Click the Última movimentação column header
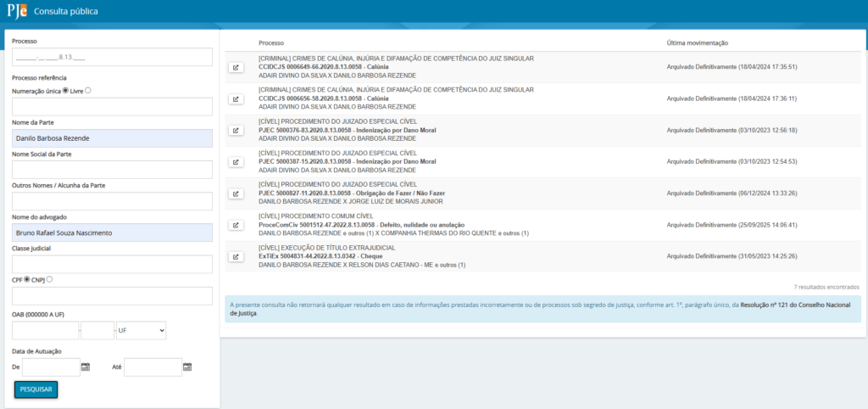 click(x=698, y=42)
